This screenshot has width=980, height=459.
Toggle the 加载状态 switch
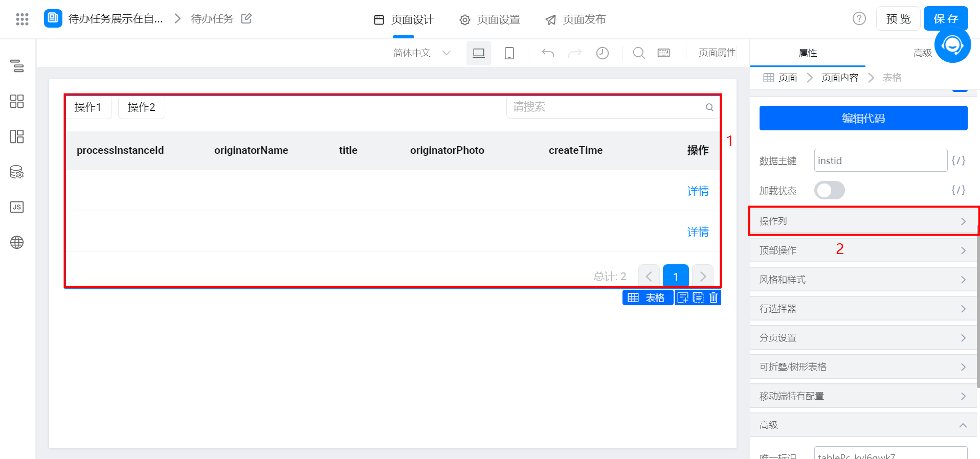830,190
